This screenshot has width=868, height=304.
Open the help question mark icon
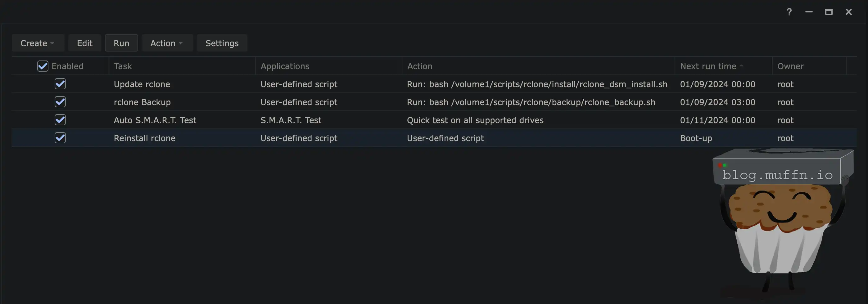(789, 12)
